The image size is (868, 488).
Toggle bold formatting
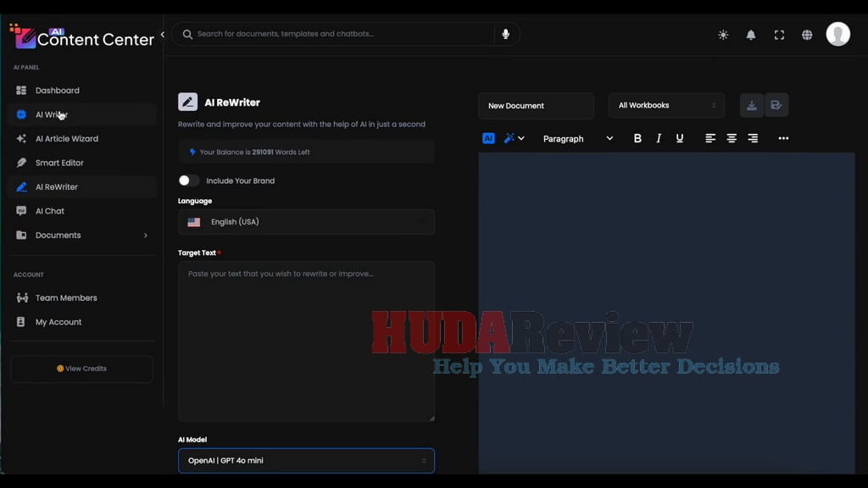click(x=637, y=138)
